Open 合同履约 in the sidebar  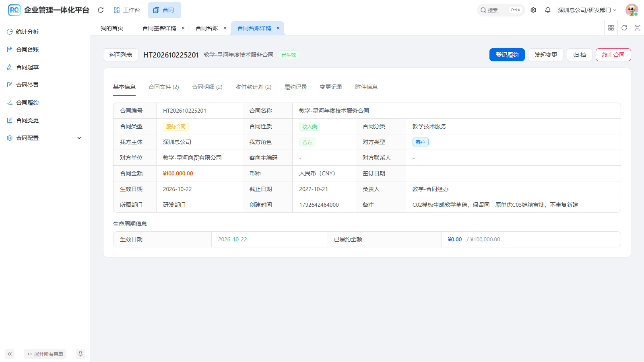pos(45,103)
